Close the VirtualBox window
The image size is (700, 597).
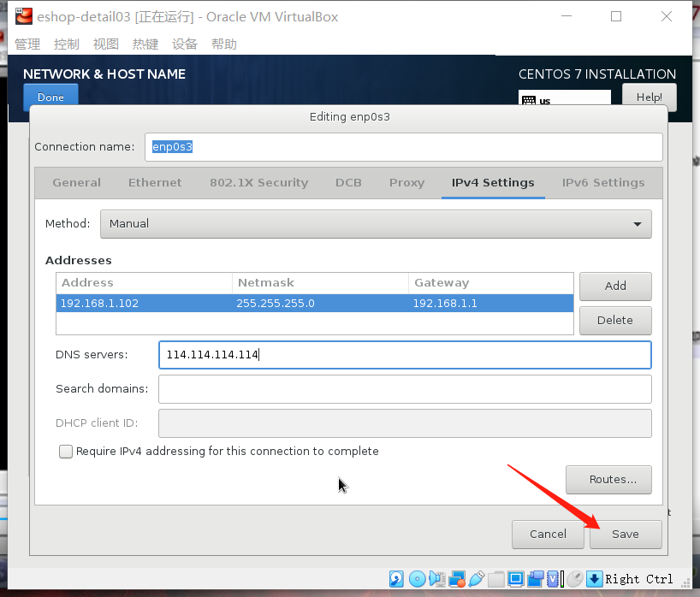[x=667, y=16]
